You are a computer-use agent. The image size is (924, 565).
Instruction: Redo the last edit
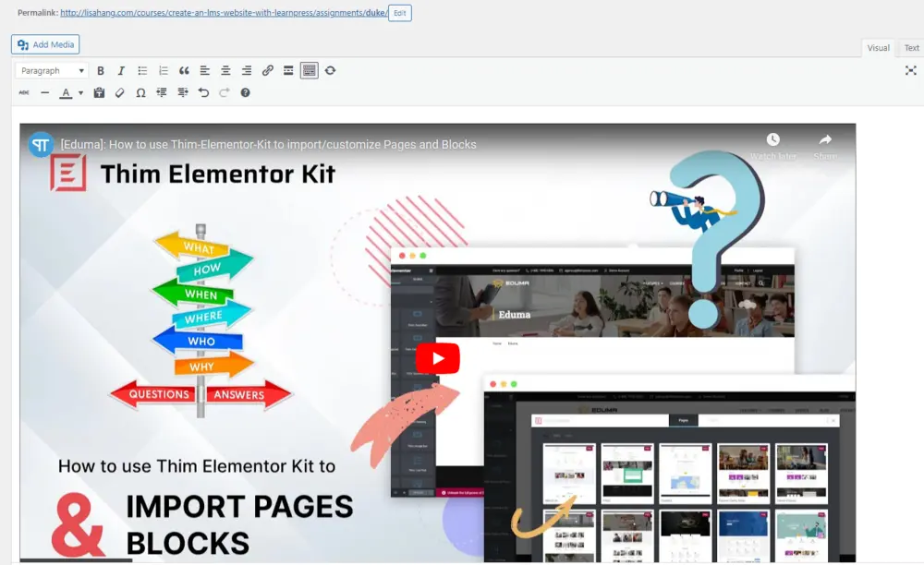(224, 92)
